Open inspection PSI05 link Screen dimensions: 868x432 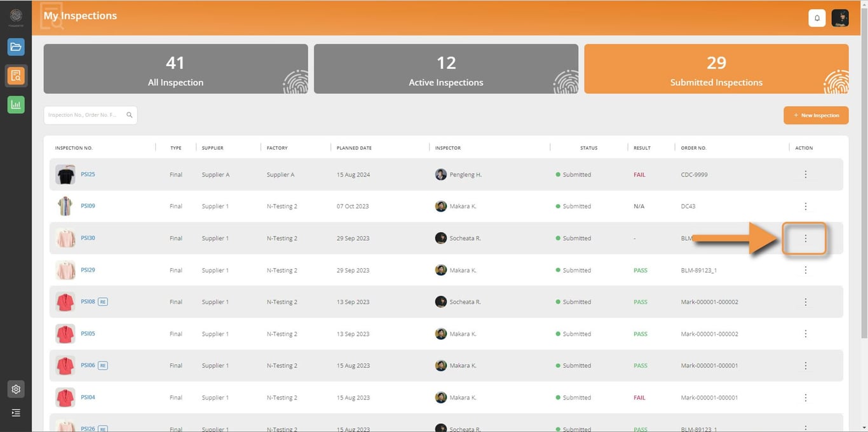(x=88, y=333)
